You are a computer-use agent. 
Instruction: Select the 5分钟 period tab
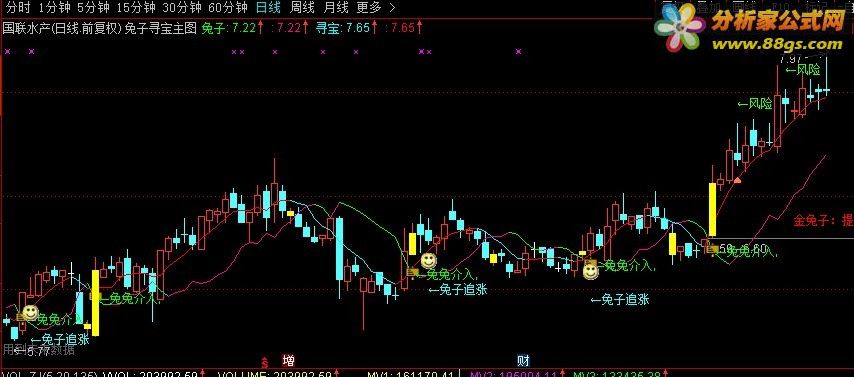93,8
